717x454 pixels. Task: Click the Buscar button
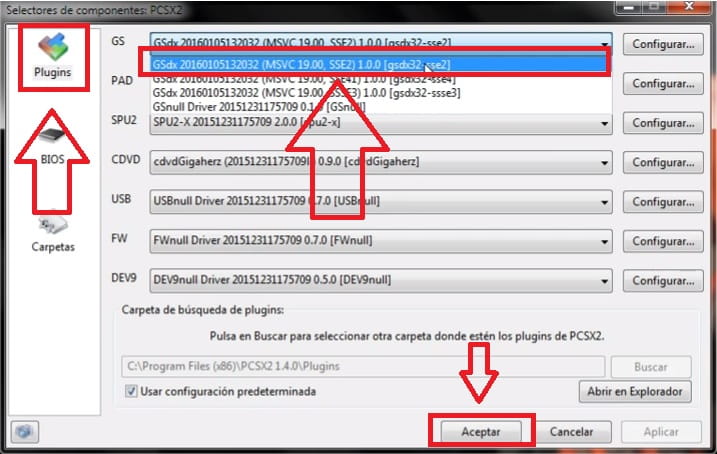(x=651, y=367)
